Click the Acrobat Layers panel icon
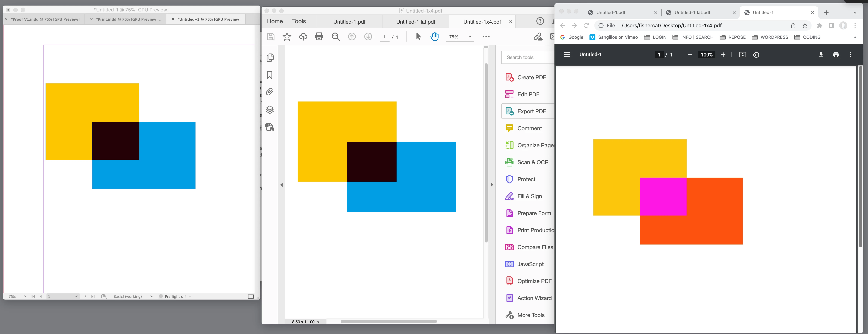Image resolution: width=868 pixels, height=334 pixels. tap(269, 110)
